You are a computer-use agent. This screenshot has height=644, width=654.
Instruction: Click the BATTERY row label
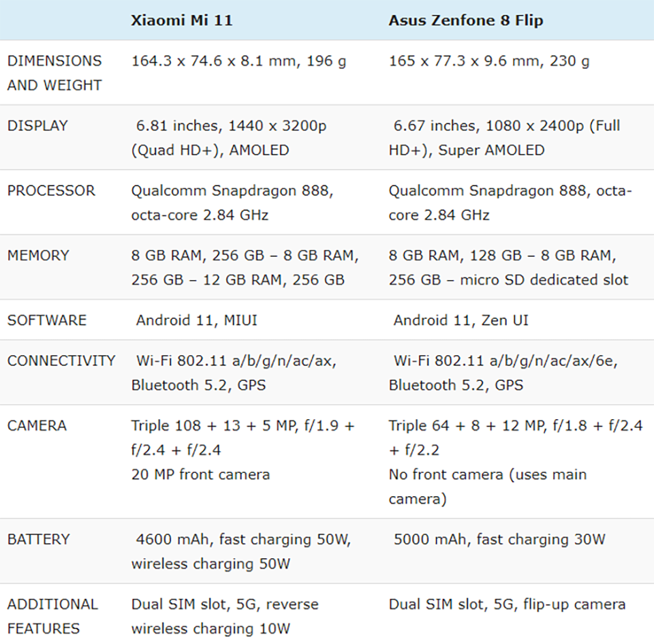38,539
